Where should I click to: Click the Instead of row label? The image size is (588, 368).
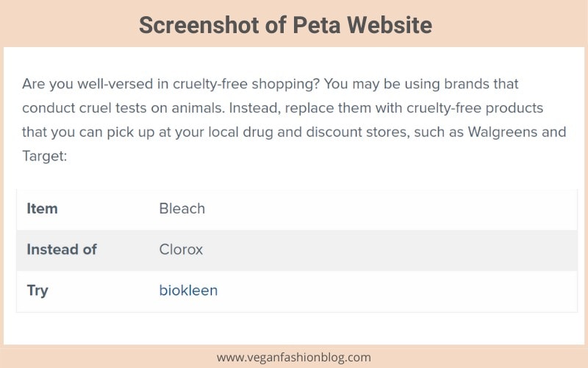62,250
